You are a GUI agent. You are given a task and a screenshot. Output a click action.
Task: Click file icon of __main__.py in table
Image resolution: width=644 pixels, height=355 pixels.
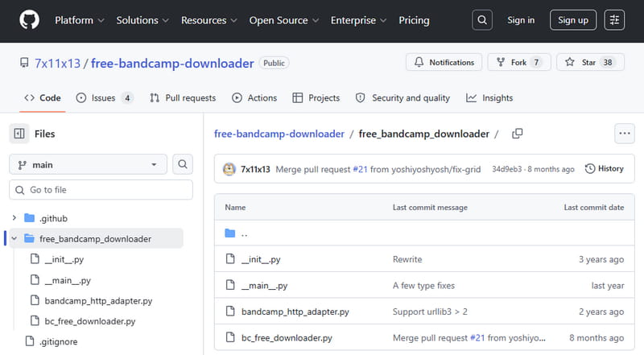(230, 285)
